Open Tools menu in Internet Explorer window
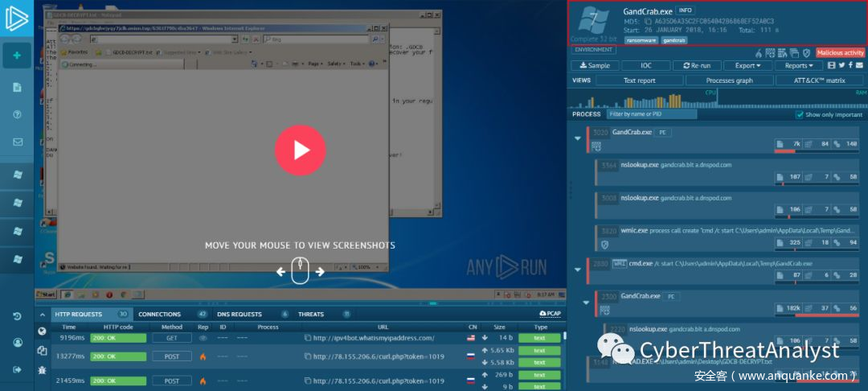868x391 pixels. [x=357, y=64]
